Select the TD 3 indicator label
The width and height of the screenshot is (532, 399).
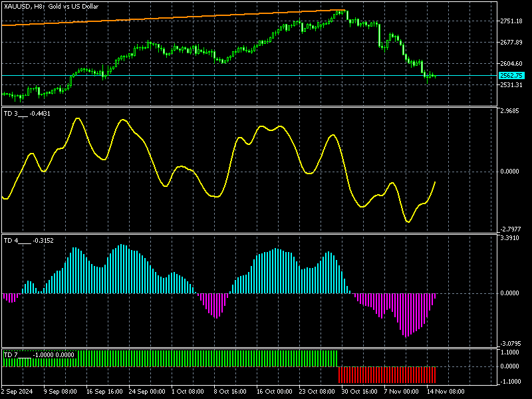27,114
